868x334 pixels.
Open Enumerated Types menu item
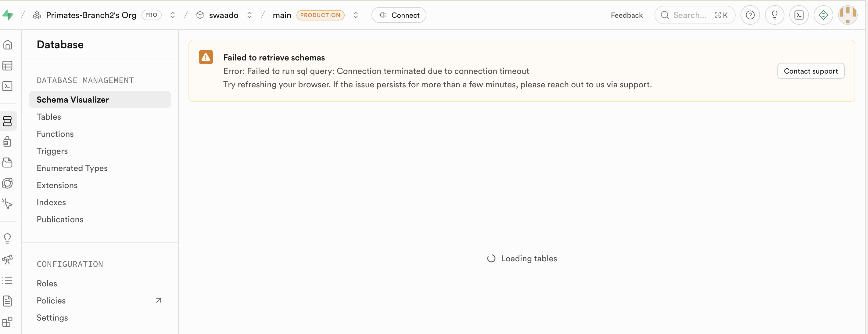[x=72, y=168]
